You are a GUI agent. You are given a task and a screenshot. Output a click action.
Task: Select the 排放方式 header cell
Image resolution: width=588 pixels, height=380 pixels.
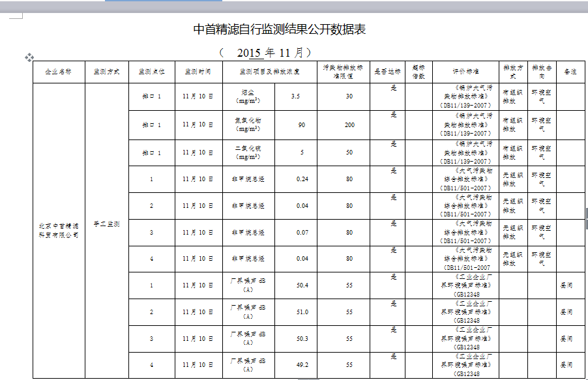[513, 72]
